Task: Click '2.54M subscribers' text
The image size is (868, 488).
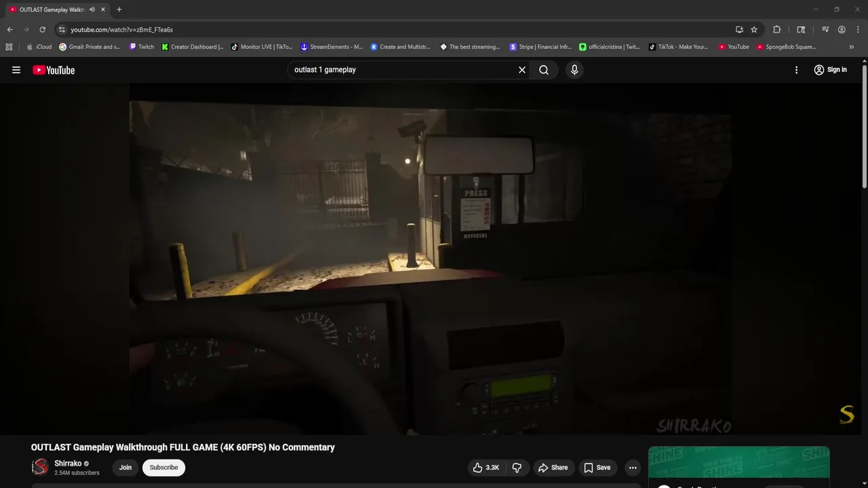Action: [77, 473]
